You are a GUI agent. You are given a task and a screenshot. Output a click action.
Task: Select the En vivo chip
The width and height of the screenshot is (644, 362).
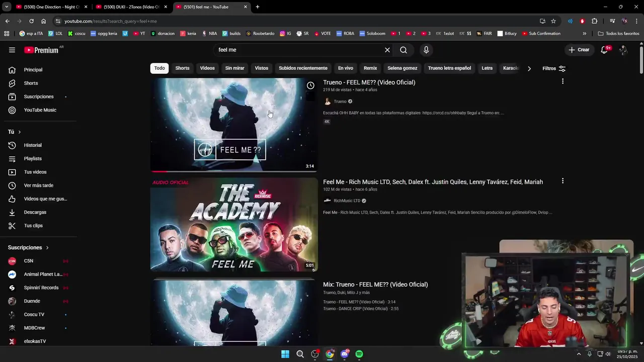(x=345, y=68)
